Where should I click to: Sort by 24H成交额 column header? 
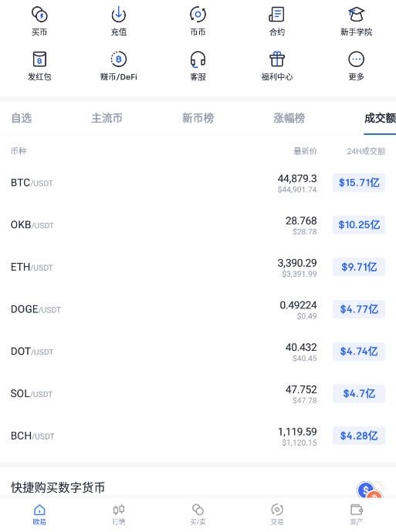click(x=366, y=151)
